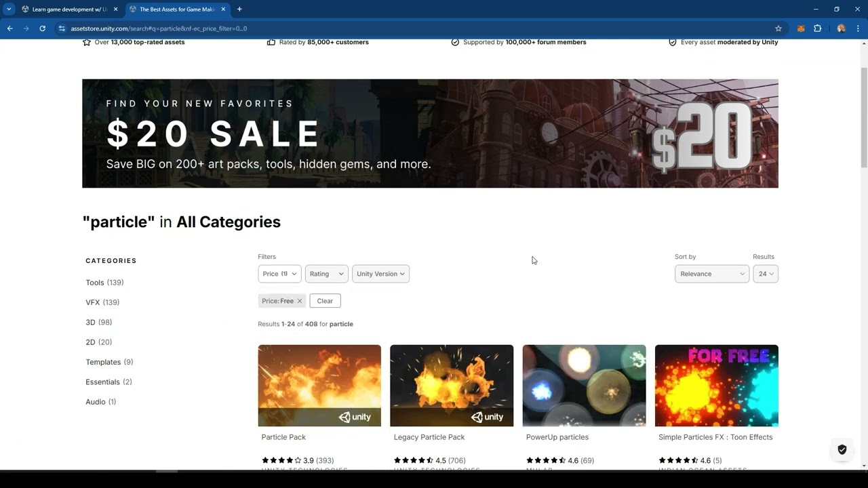Click the checkmark icon beside forum members
Image resolution: width=868 pixels, height=488 pixels.
tap(455, 42)
